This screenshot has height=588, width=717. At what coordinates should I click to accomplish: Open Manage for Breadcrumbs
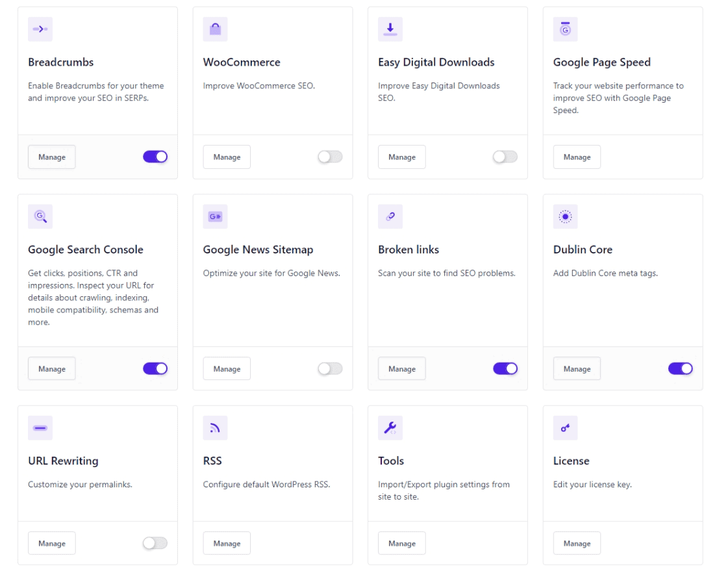click(x=52, y=157)
